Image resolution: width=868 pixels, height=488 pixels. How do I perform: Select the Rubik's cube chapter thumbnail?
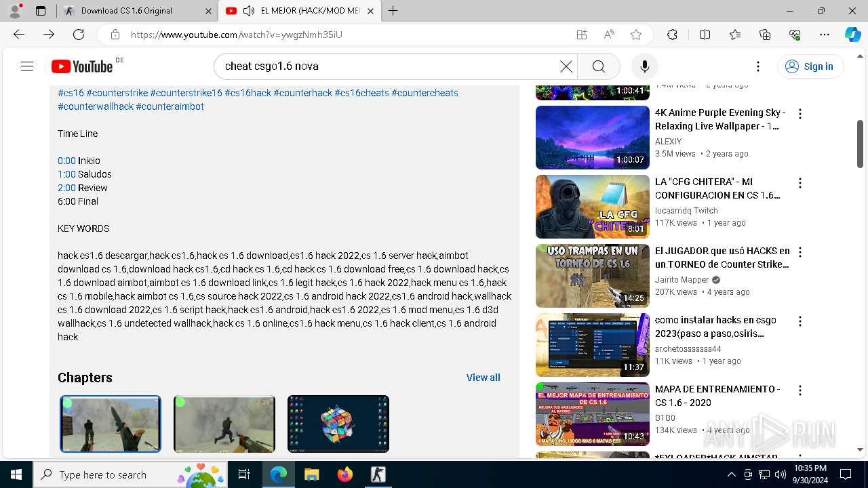tap(338, 424)
